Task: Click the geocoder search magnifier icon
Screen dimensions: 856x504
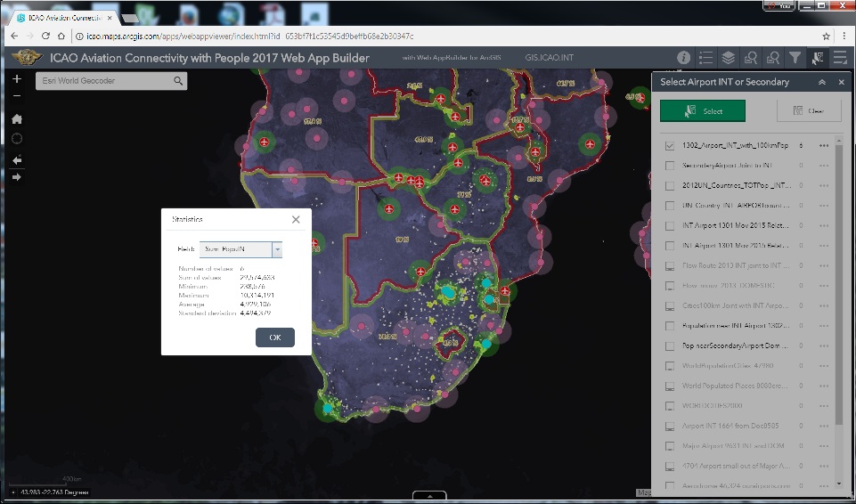Action: coord(178,81)
